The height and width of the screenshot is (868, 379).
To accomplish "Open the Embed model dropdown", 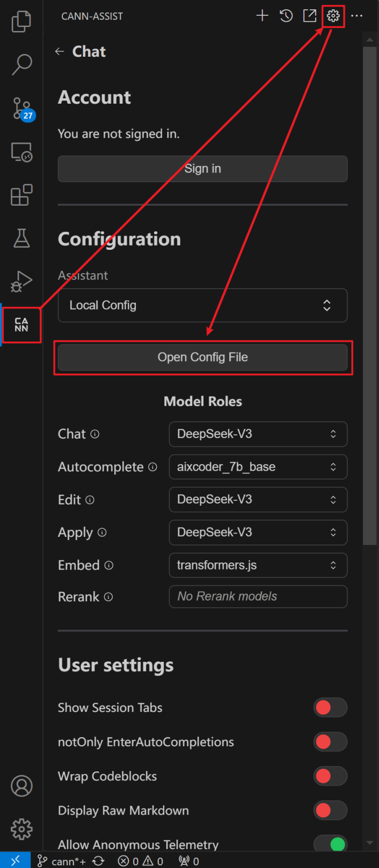I will coord(258,565).
